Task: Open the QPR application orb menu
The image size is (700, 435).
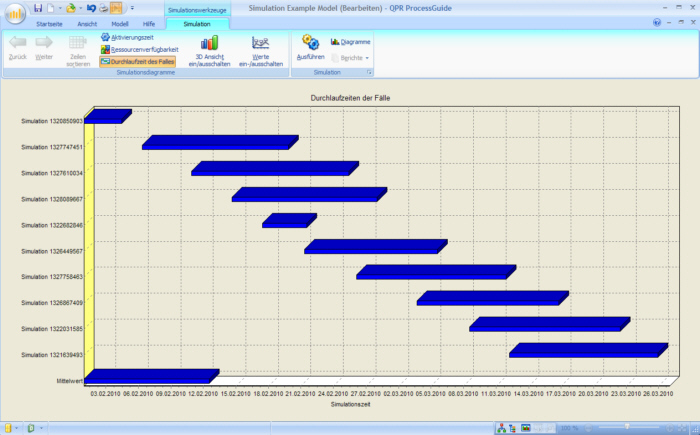Action: (15, 14)
